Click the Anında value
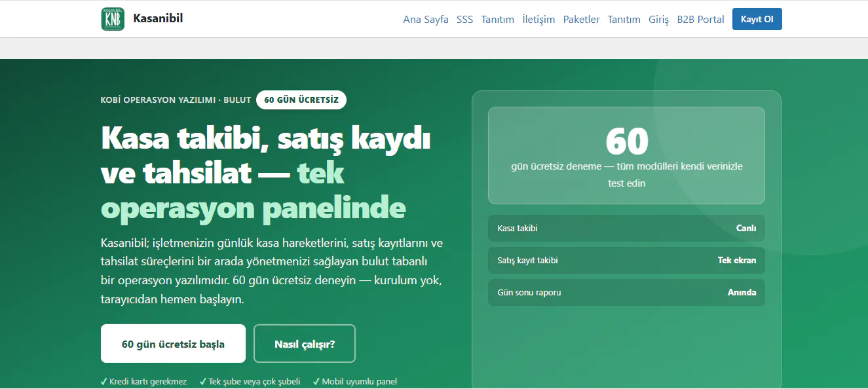868x389 pixels. [x=742, y=292]
